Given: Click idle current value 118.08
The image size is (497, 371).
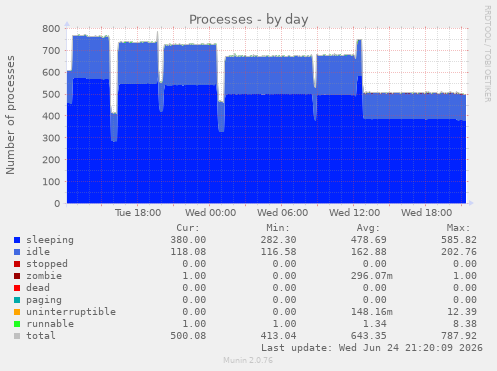Looking at the screenshot, I should [x=188, y=252].
